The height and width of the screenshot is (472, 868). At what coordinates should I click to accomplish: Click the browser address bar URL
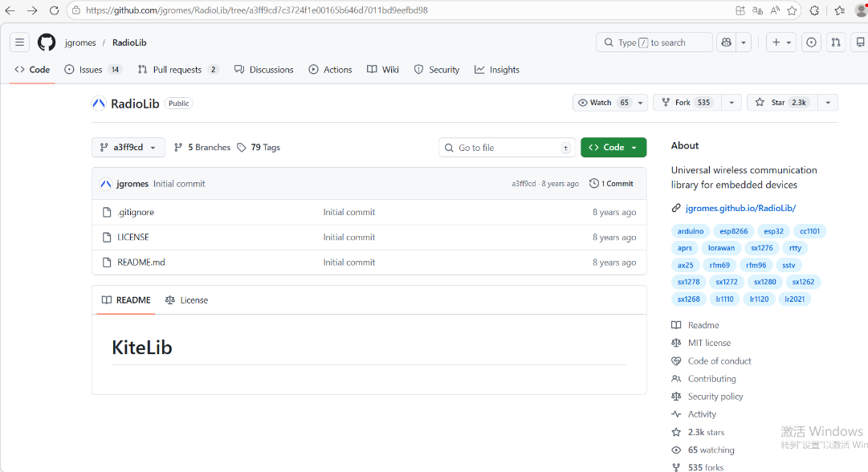tap(257, 10)
